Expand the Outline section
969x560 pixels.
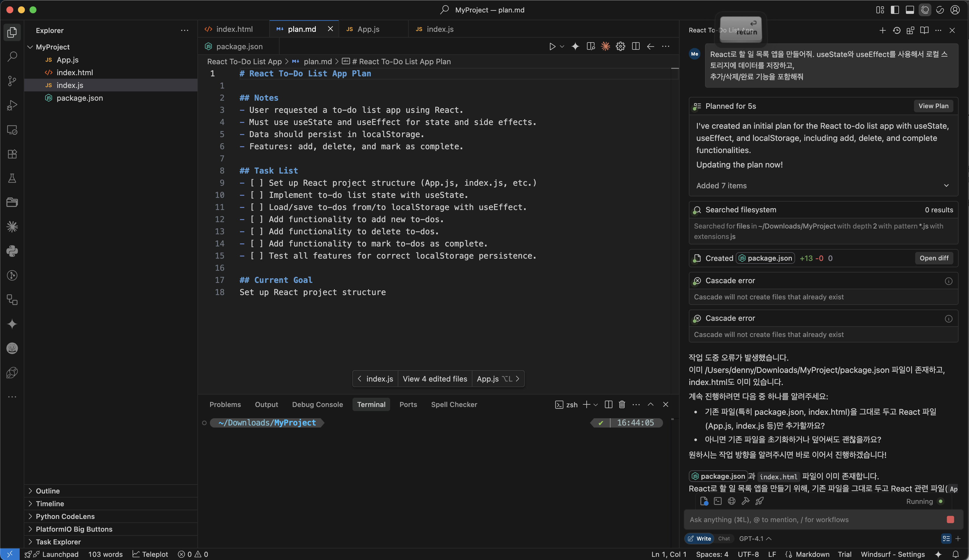click(48, 491)
